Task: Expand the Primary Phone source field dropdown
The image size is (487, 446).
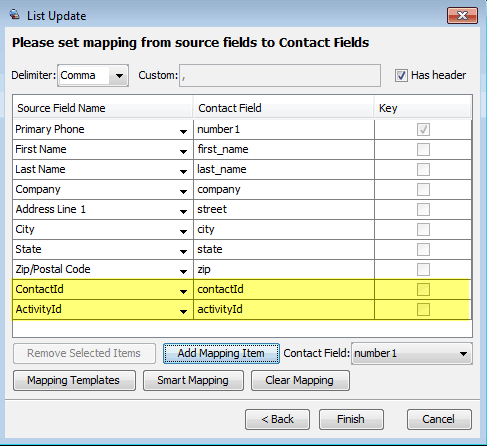Action: [183, 131]
